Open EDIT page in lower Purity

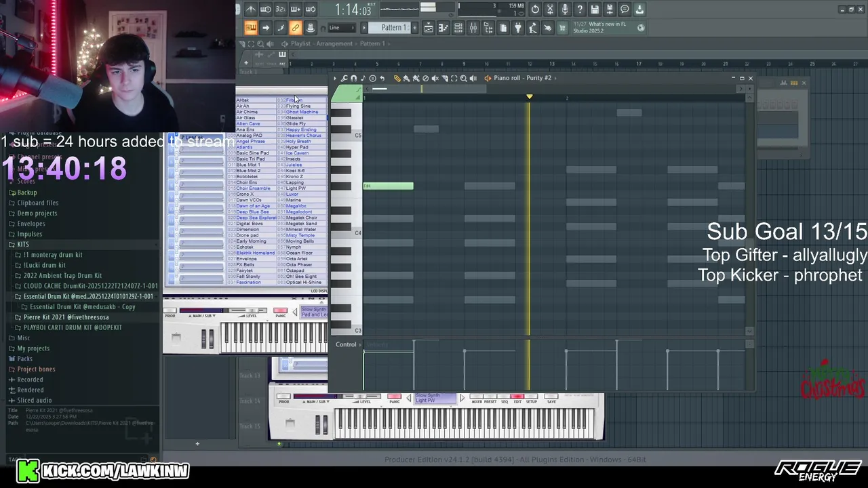pos(517,396)
